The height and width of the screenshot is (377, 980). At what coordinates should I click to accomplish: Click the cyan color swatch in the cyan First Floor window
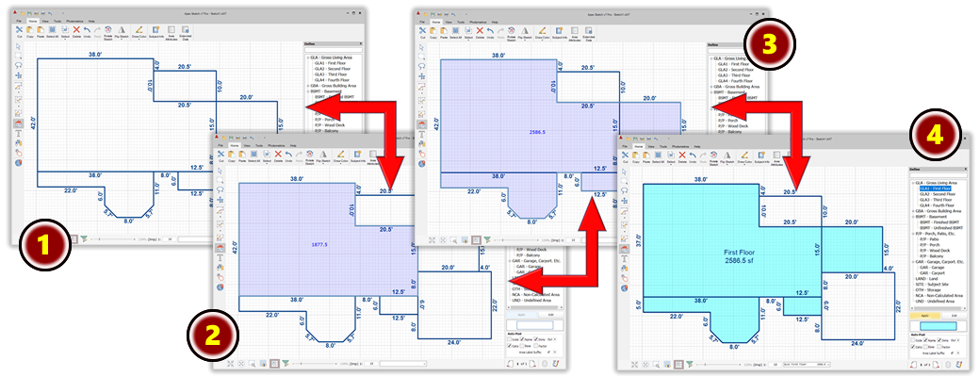tap(939, 326)
